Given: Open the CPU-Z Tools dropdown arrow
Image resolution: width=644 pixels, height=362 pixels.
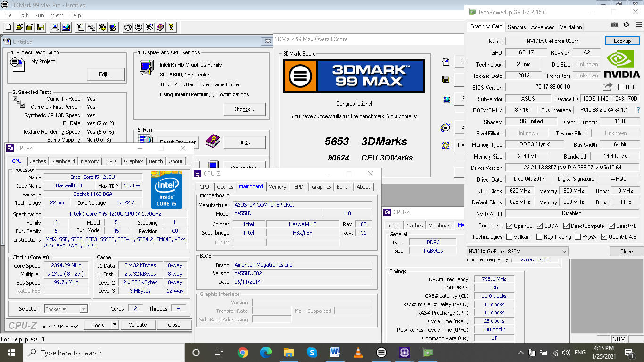Looking at the screenshot, I should tap(115, 325).
